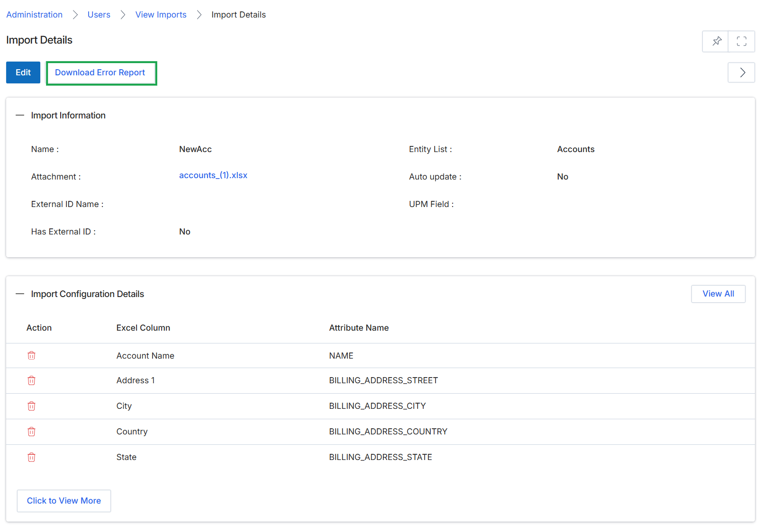The image size is (763, 532).
Task: Click External ID Name label
Action: click(x=67, y=204)
